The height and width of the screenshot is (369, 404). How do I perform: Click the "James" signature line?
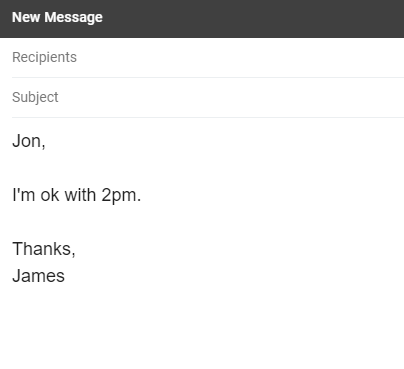coord(38,276)
